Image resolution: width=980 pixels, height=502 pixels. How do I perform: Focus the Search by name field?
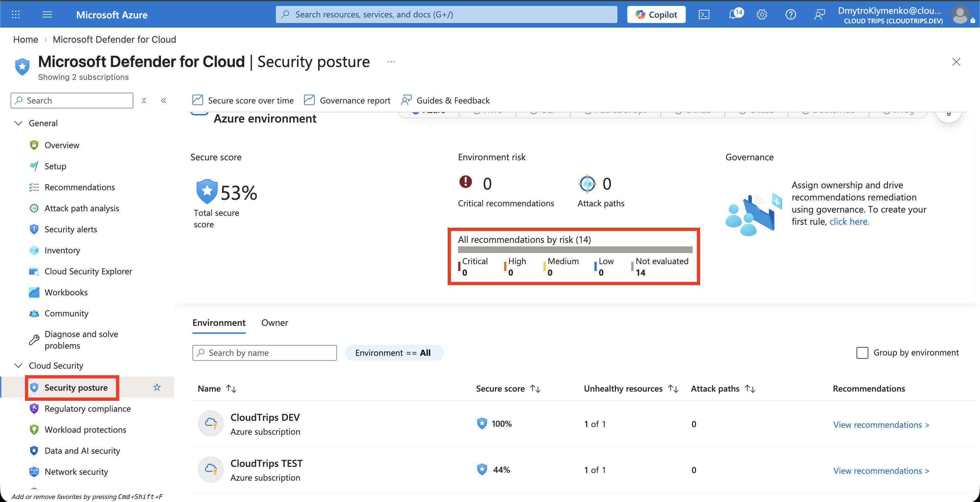(264, 353)
